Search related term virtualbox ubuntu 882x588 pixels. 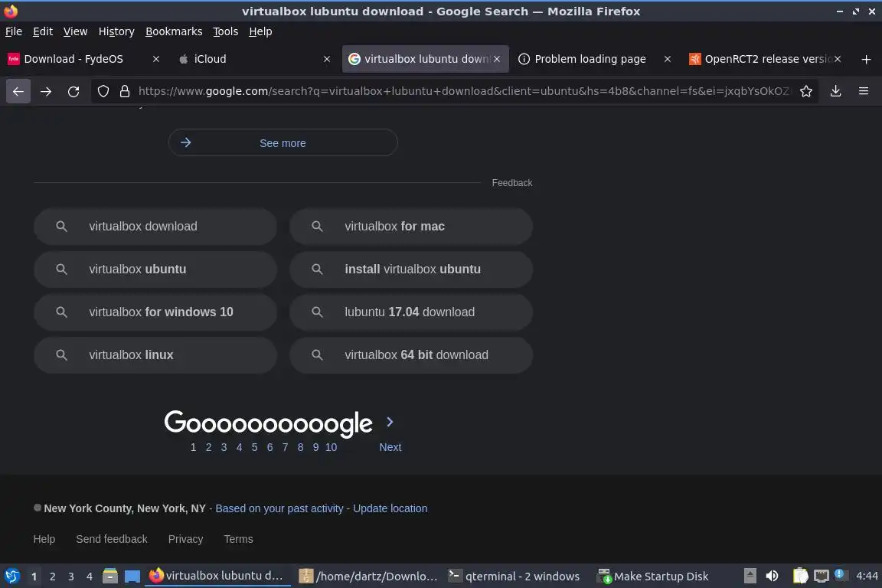tap(155, 269)
